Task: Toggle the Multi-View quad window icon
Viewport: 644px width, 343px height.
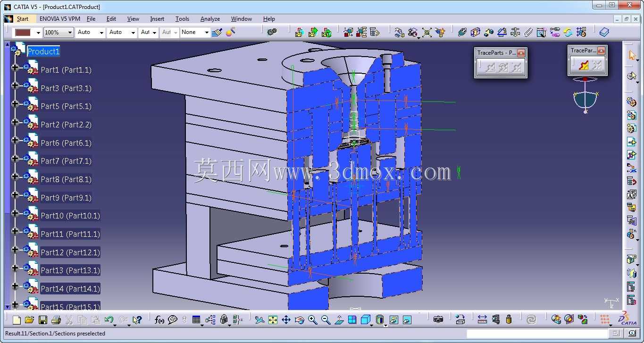Action: [352, 320]
